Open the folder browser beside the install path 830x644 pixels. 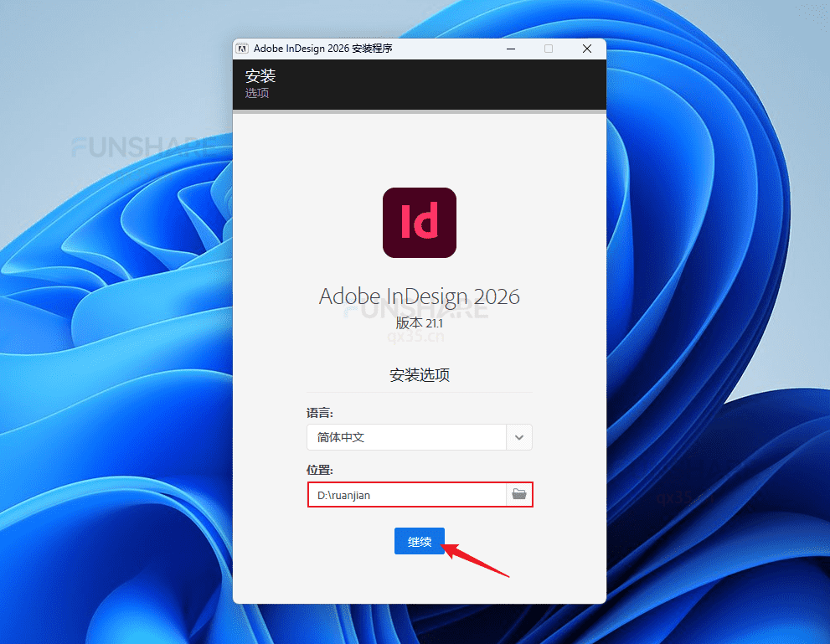coord(519,494)
